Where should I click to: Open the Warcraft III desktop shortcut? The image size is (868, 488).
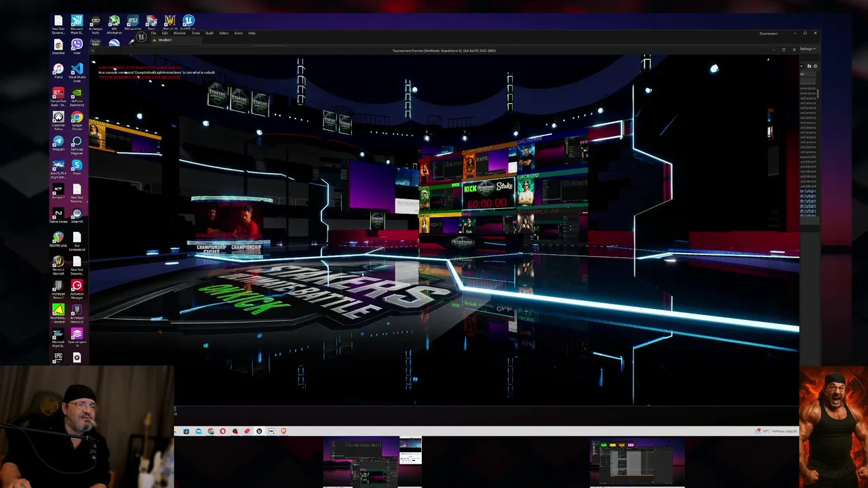click(170, 22)
